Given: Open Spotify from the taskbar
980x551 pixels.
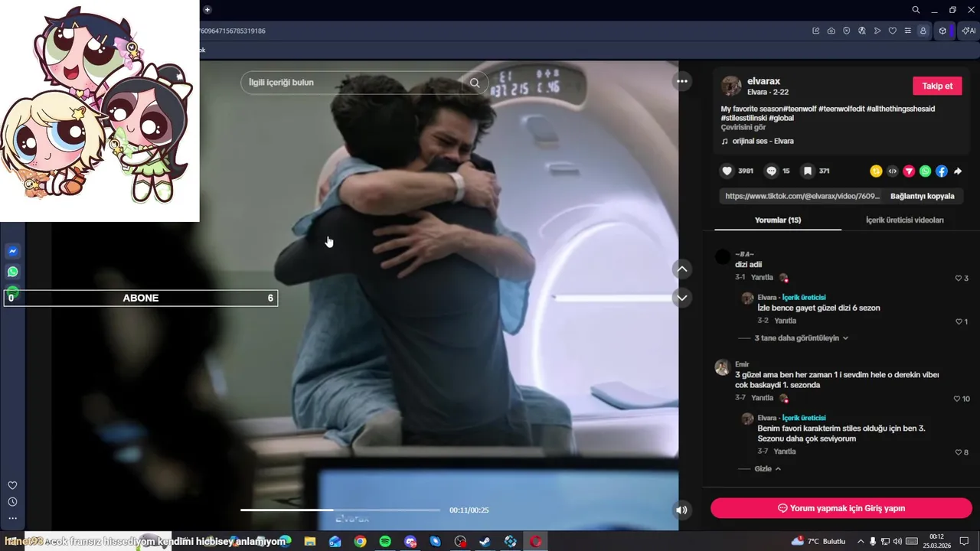Looking at the screenshot, I should point(385,542).
